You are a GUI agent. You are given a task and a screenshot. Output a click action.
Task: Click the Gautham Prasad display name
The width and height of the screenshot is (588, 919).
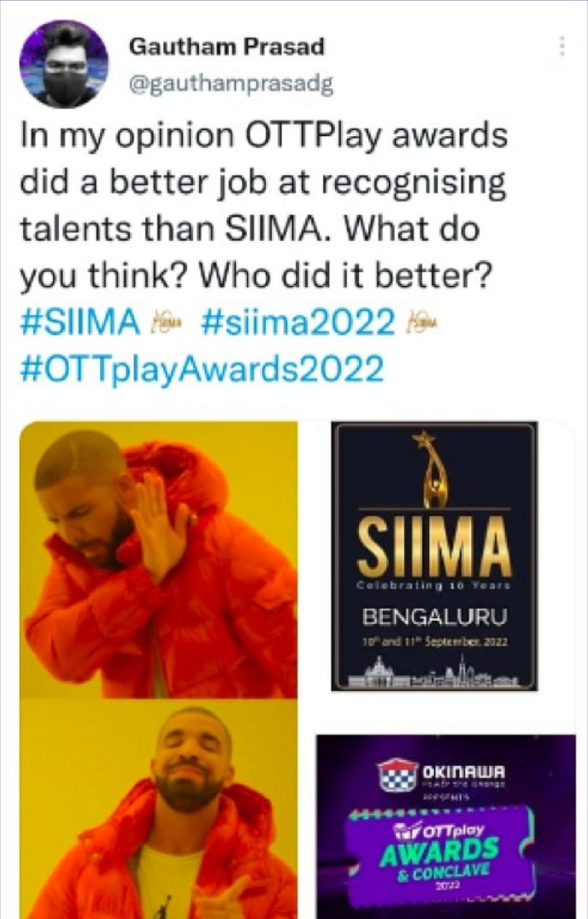[226, 46]
